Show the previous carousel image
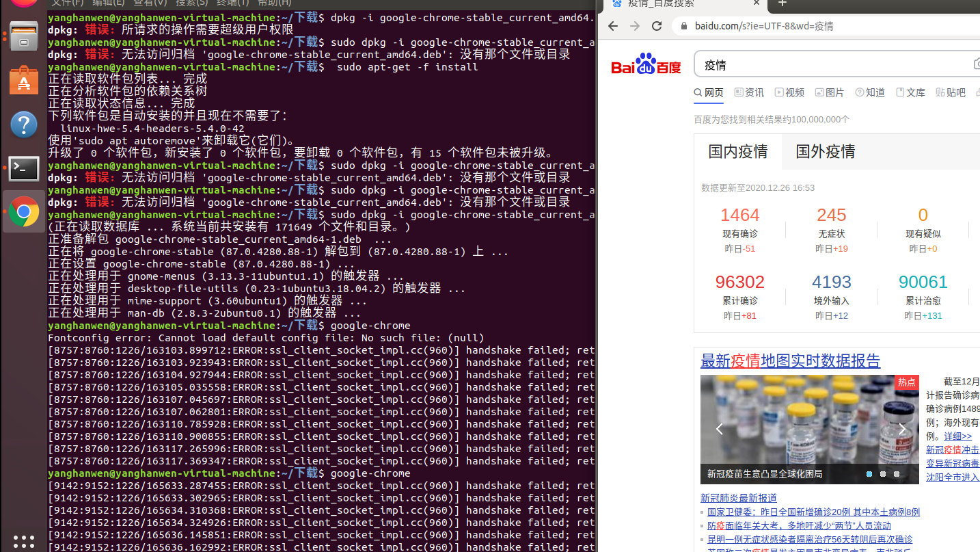Image resolution: width=980 pixels, height=552 pixels. click(x=719, y=429)
